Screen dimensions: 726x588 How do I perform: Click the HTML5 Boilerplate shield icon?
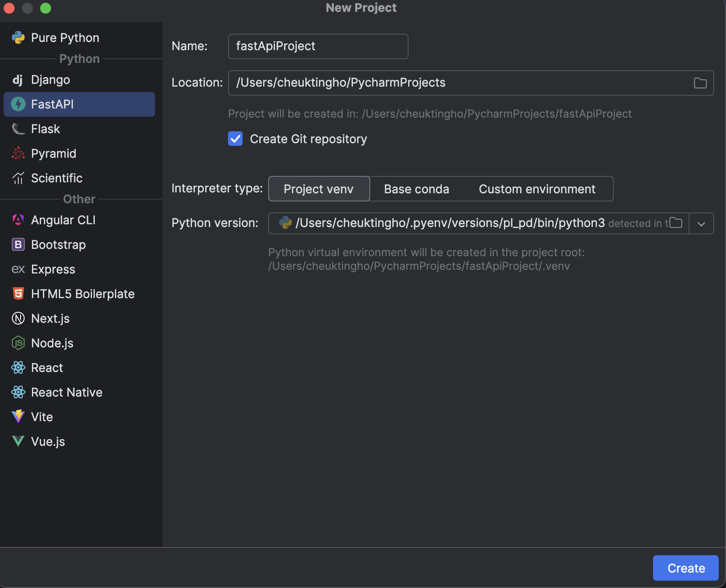pyautogui.click(x=18, y=294)
